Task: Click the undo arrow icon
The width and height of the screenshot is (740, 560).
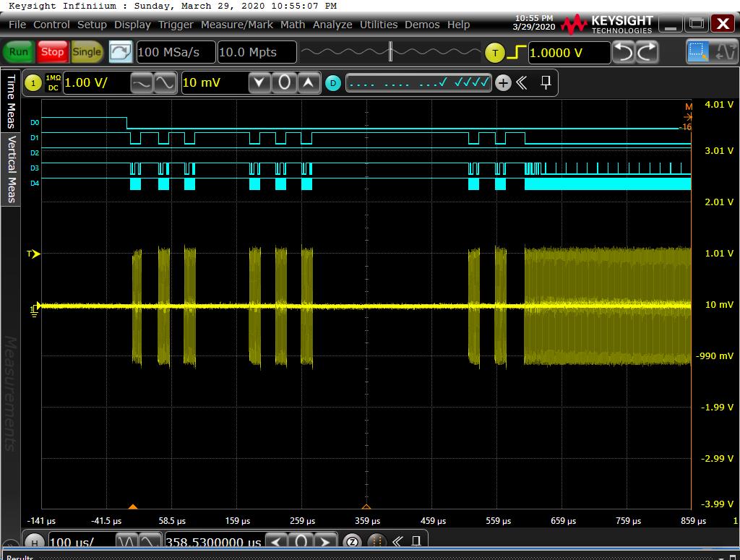Action: (623, 52)
